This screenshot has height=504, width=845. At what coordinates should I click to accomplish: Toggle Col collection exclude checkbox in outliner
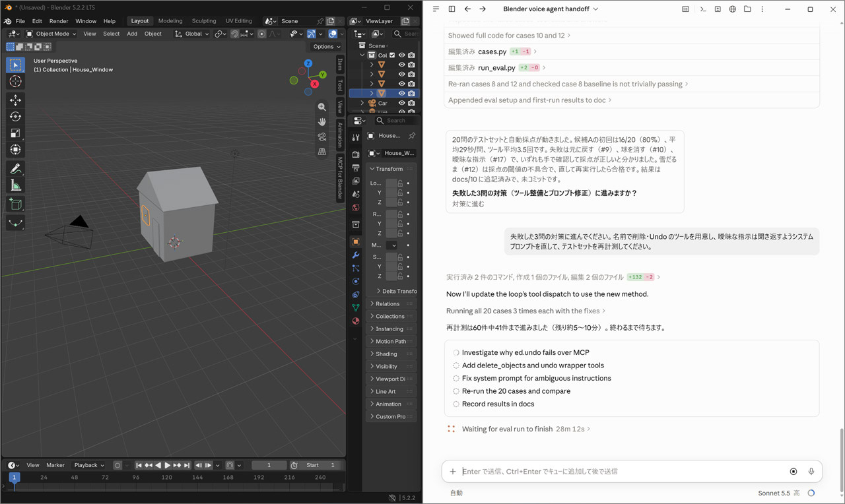(392, 55)
